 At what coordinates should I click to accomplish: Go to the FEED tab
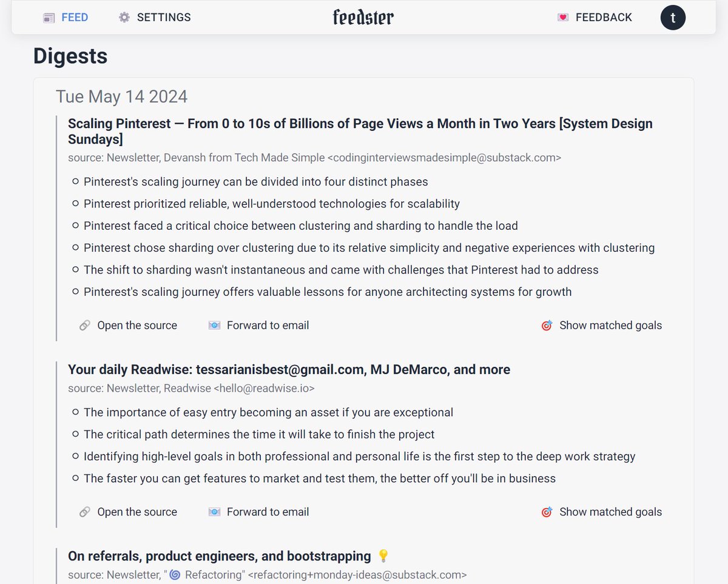[x=66, y=18]
